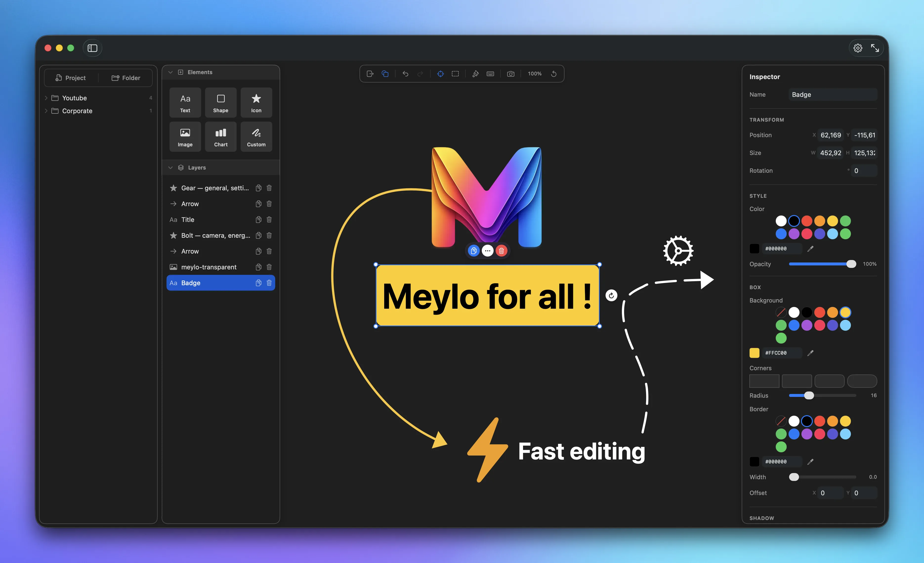
Task: Duplicate the Title layer
Action: pyautogui.click(x=258, y=220)
